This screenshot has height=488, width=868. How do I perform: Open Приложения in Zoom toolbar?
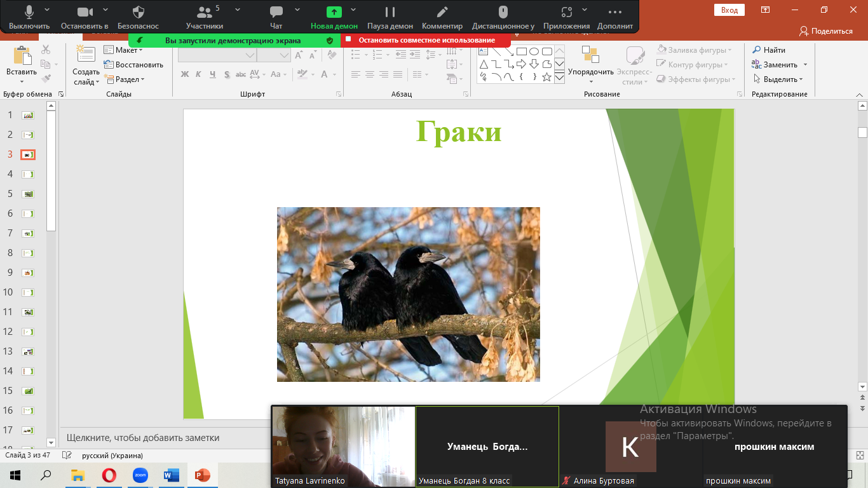click(566, 17)
